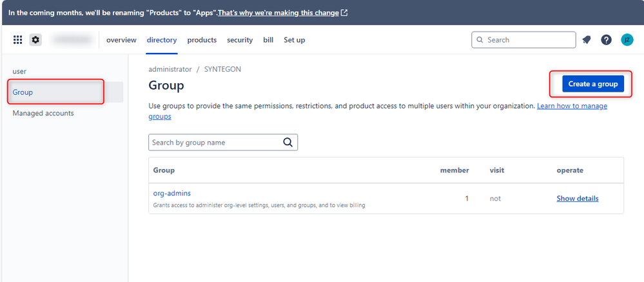Viewport: 644px width, 282px height.
Task: Click SYNTEGON breadcrumb
Action: point(222,69)
